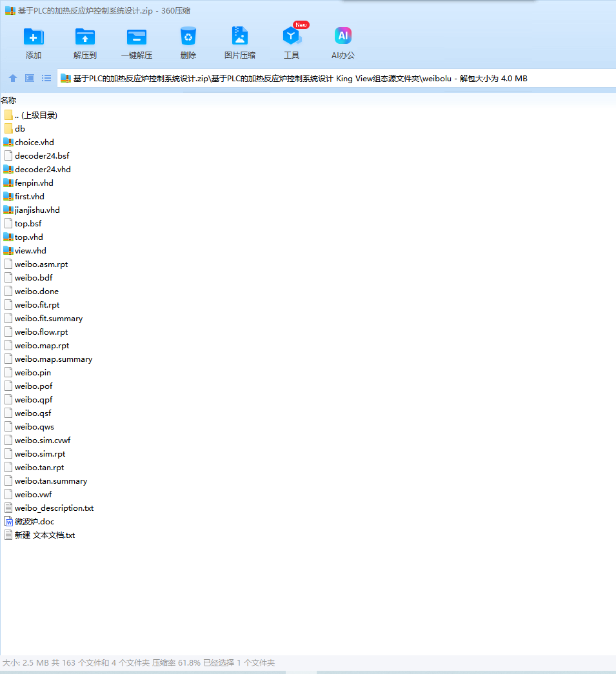Click the 一键解压 one-click extract icon
The width and height of the screenshot is (616, 674).
137,37
